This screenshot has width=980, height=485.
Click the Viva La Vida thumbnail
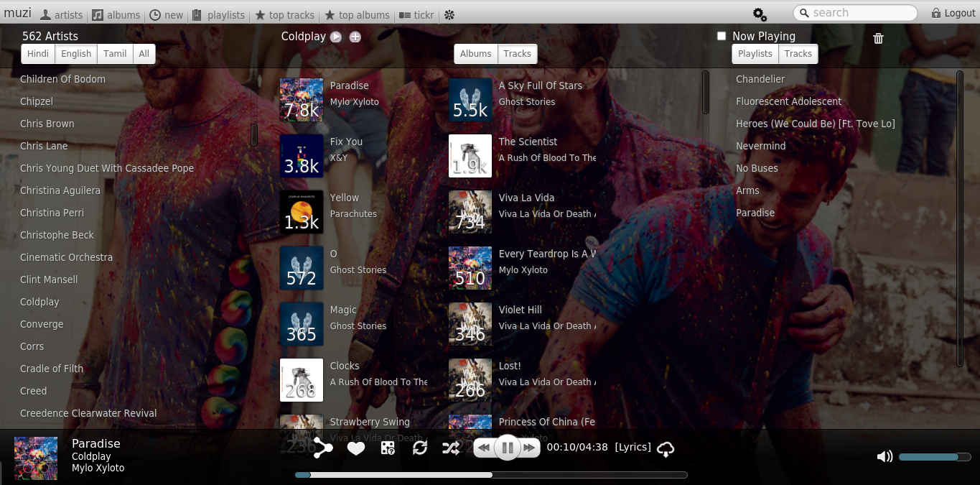[x=470, y=212]
